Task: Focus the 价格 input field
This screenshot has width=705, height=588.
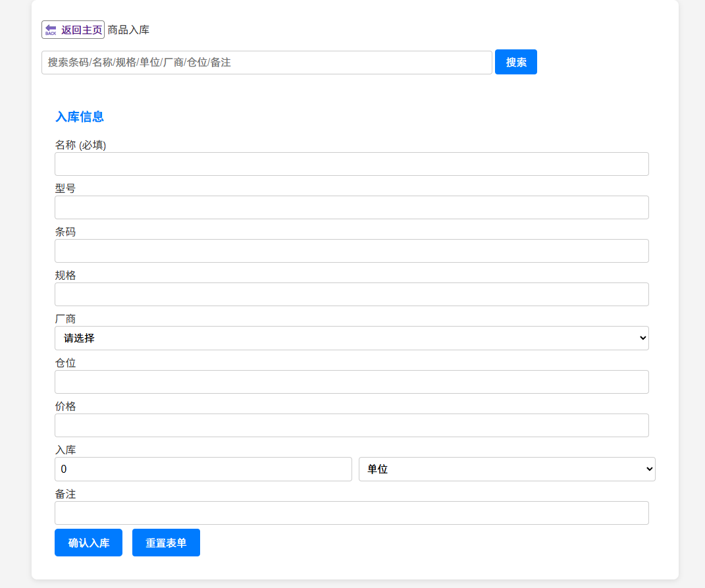Action: click(x=352, y=425)
